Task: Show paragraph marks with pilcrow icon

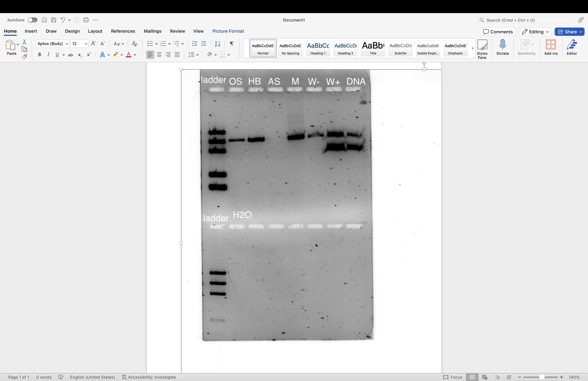Action: (231, 44)
